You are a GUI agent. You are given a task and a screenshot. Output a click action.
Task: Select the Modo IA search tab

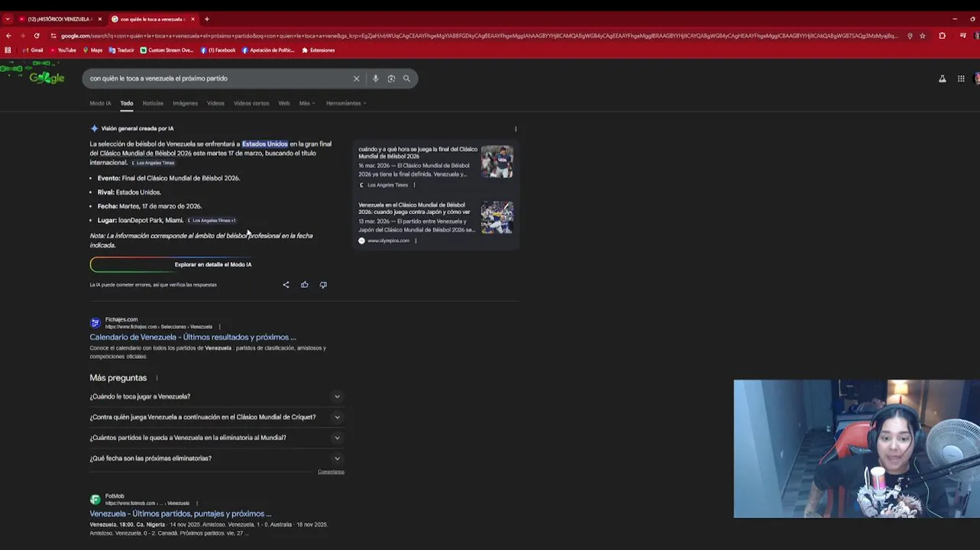[x=100, y=103]
